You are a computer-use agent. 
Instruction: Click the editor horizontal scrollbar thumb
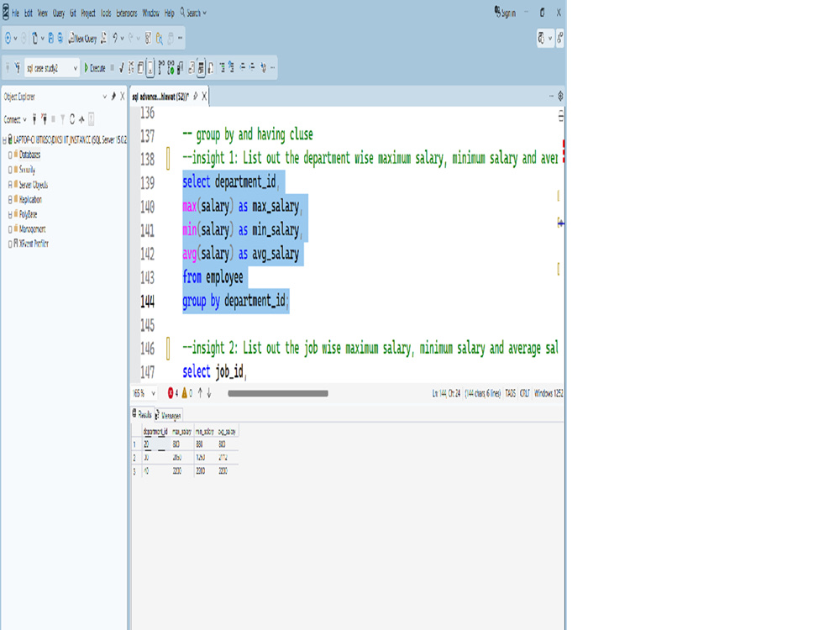pos(277,393)
